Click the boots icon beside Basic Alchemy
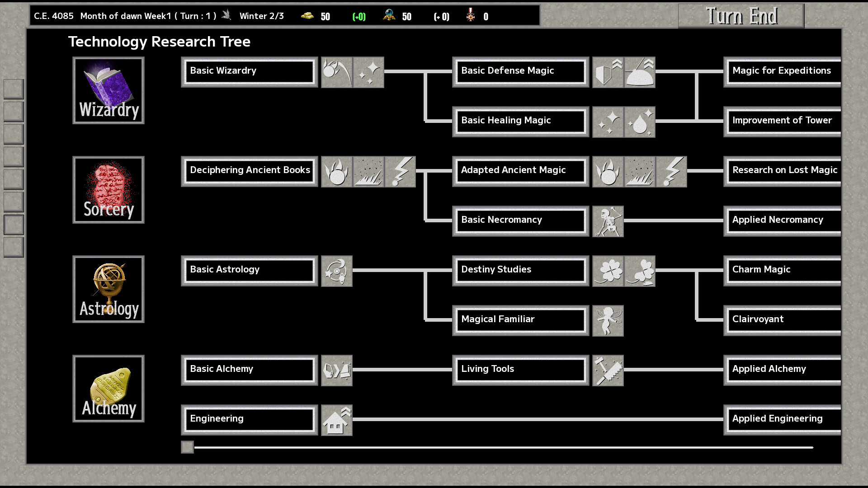The height and width of the screenshot is (488, 868). pos(337,371)
